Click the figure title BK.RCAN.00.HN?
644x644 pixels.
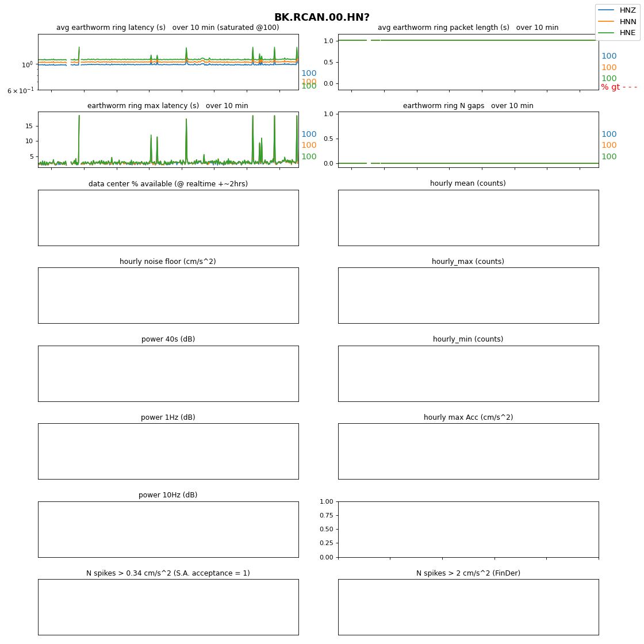click(x=321, y=18)
